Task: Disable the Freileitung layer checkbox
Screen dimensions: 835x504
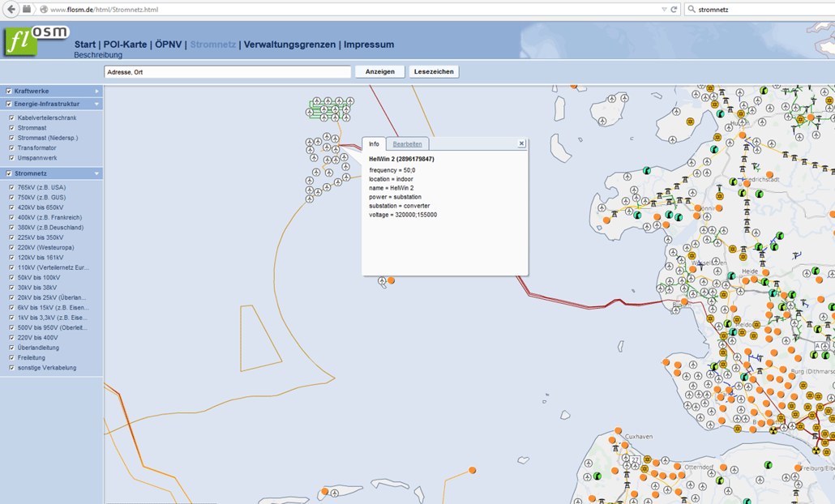Action: tap(12, 357)
